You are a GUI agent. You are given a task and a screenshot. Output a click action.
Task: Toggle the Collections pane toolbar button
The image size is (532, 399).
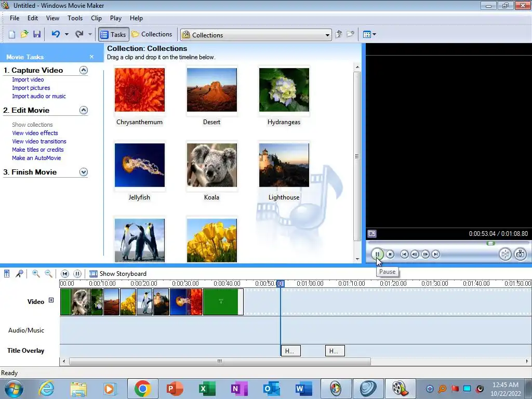(x=152, y=34)
